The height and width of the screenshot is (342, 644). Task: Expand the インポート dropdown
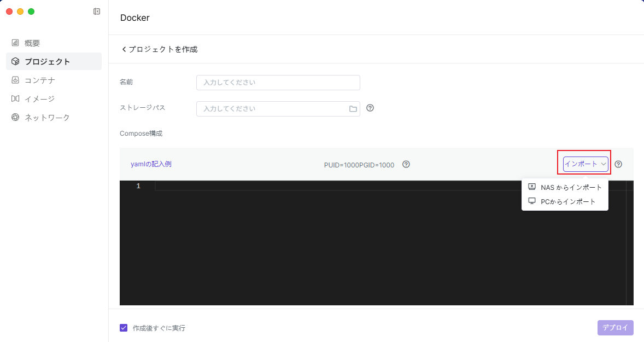(x=586, y=164)
